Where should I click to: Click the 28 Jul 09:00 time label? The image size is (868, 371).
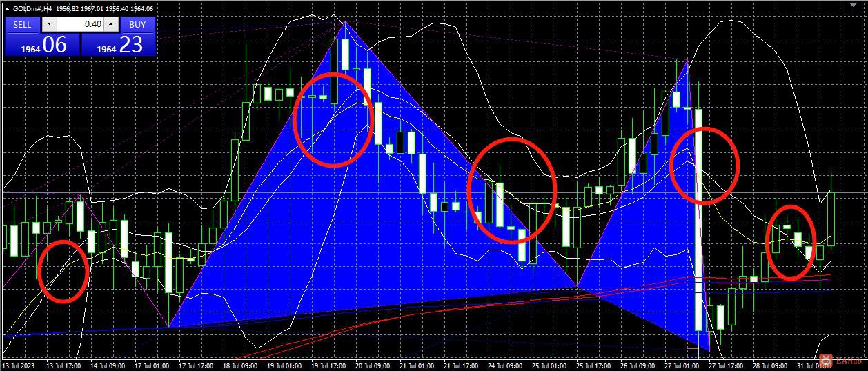tap(770, 366)
